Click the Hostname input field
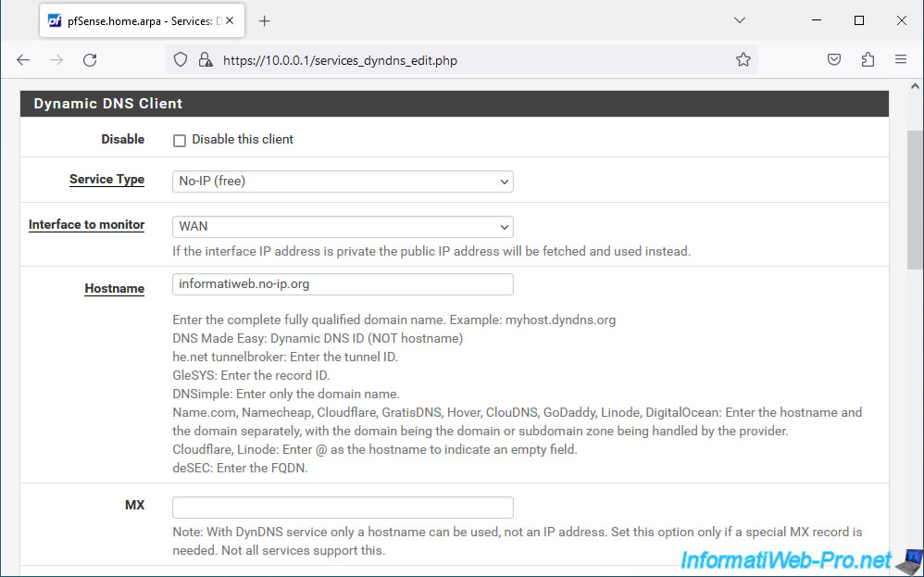The height and width of the screenshot is (577, 924). coord(343,284)
